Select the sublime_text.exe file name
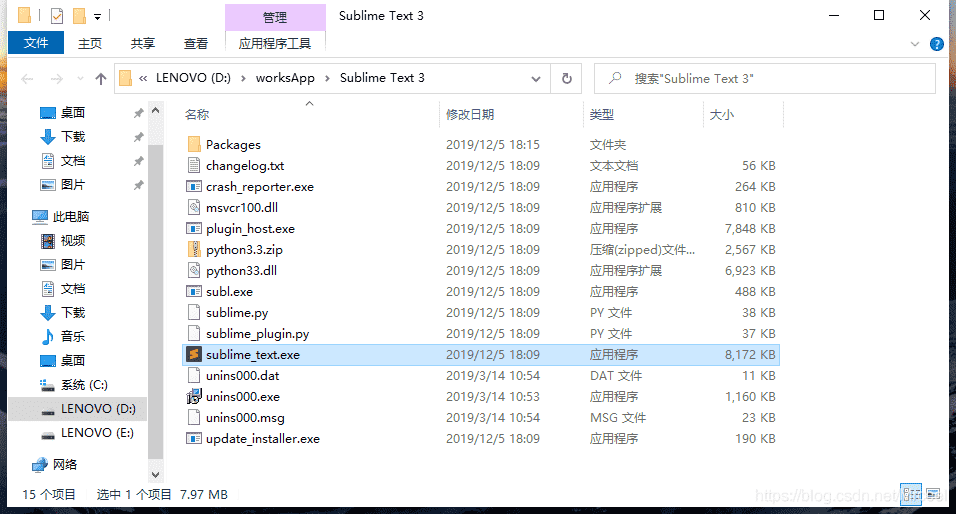 pos(253,355)
